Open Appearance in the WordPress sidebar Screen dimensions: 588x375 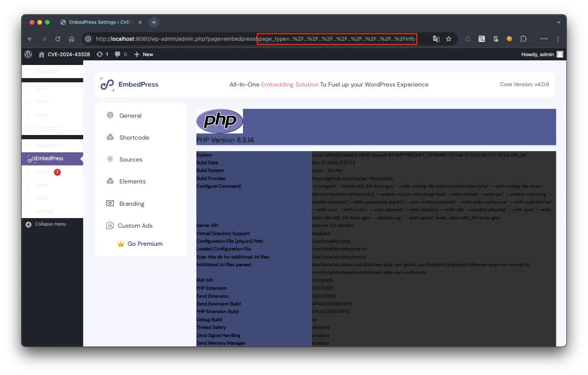52,145
